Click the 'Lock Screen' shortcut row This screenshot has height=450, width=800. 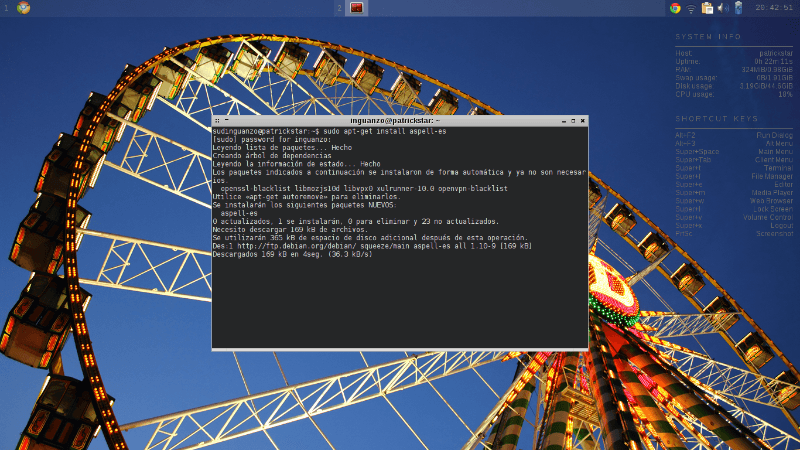point(734,209)
